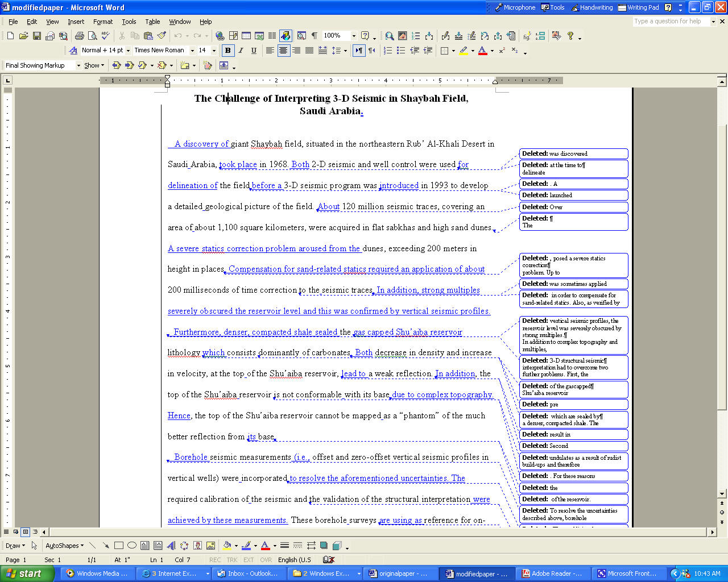728x582 pixels.
Task: Apply bulleted list formatting
Action: point(401,51)
